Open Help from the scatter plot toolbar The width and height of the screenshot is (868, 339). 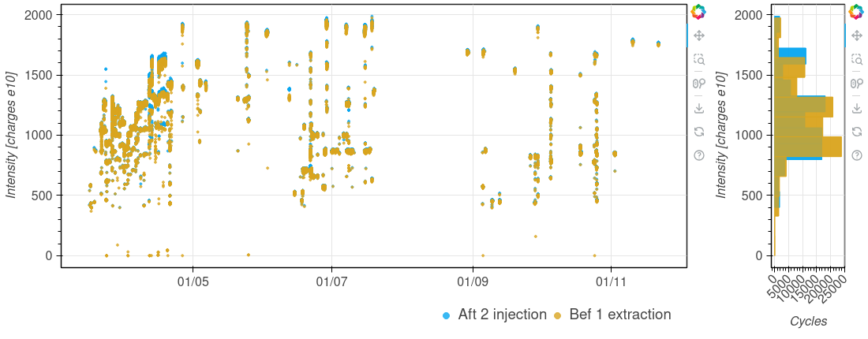click(698, 155)
